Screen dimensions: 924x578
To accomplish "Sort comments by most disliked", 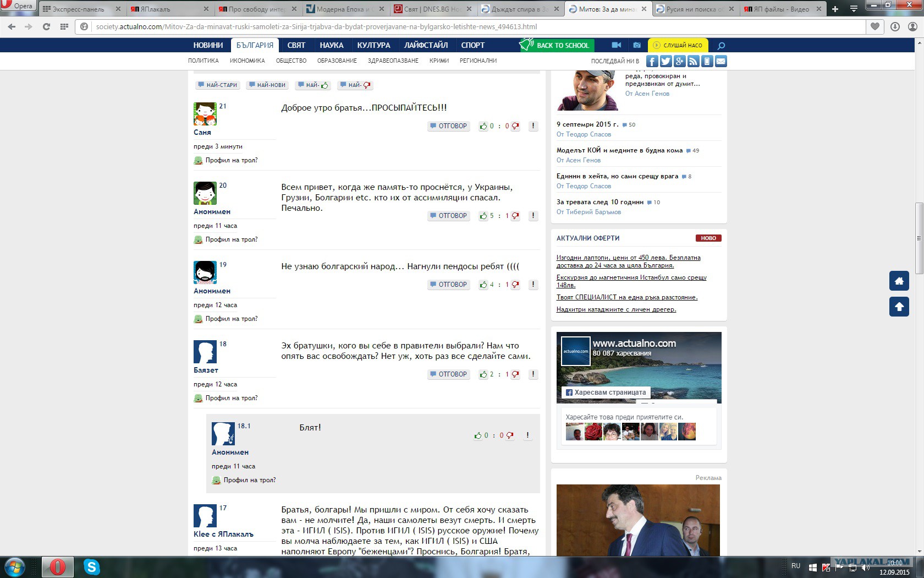I will [356, 85].
